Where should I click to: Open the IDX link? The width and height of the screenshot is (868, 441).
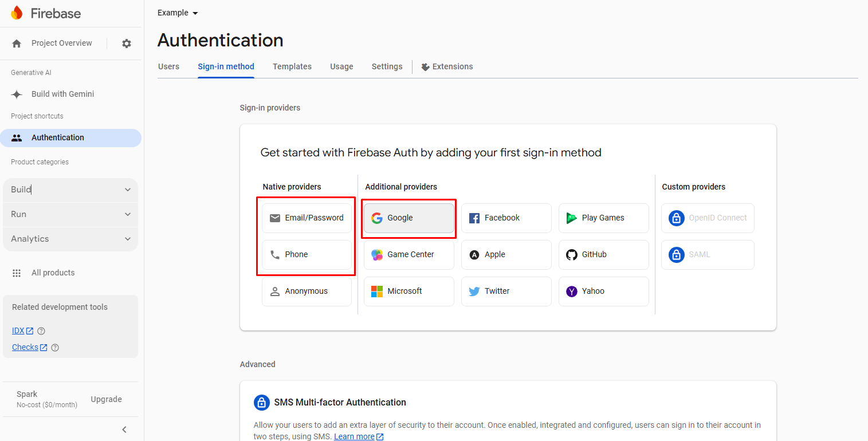(23, 331)
